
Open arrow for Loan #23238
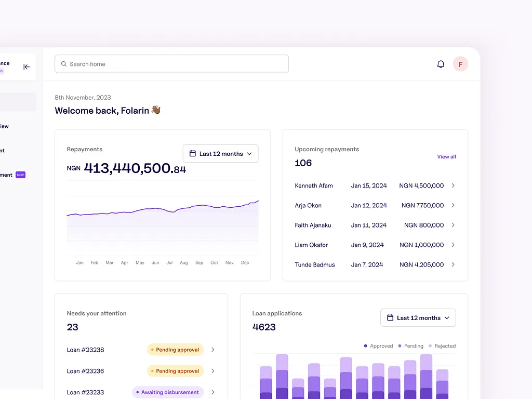[213, 350]
